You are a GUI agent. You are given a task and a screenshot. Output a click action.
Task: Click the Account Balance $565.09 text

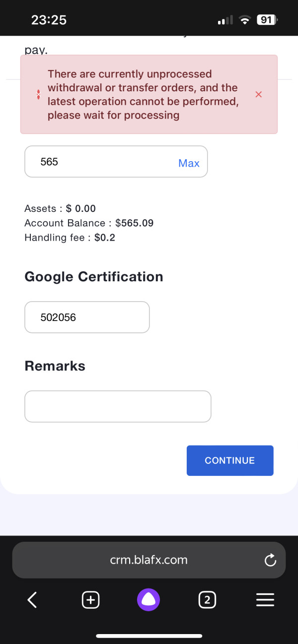(x=89, y=223)
